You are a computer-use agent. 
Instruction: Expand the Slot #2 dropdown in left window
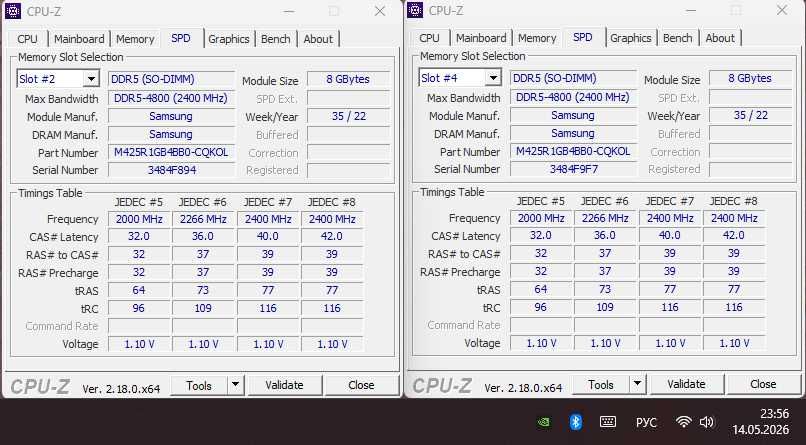click(x=91, y=79)
